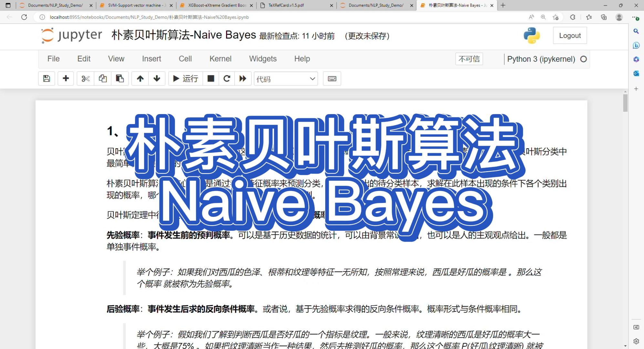
Task: Copy selected cells icon
Action: 103,79
